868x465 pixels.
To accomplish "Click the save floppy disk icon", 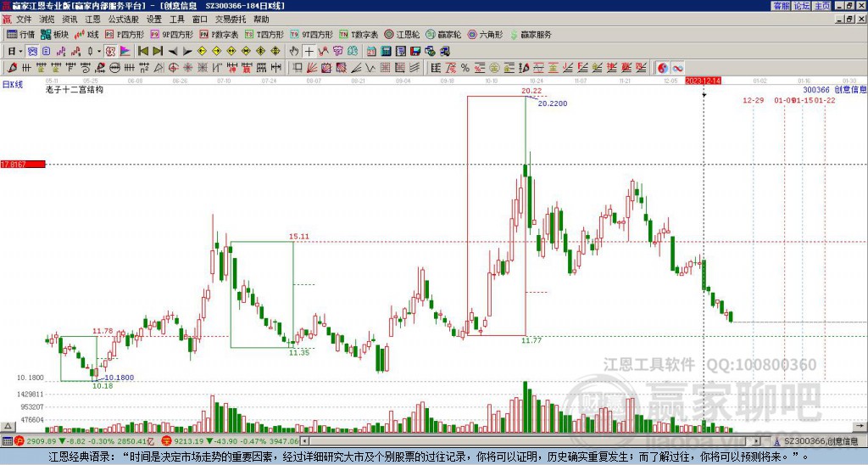I will (x=415, y=52).
